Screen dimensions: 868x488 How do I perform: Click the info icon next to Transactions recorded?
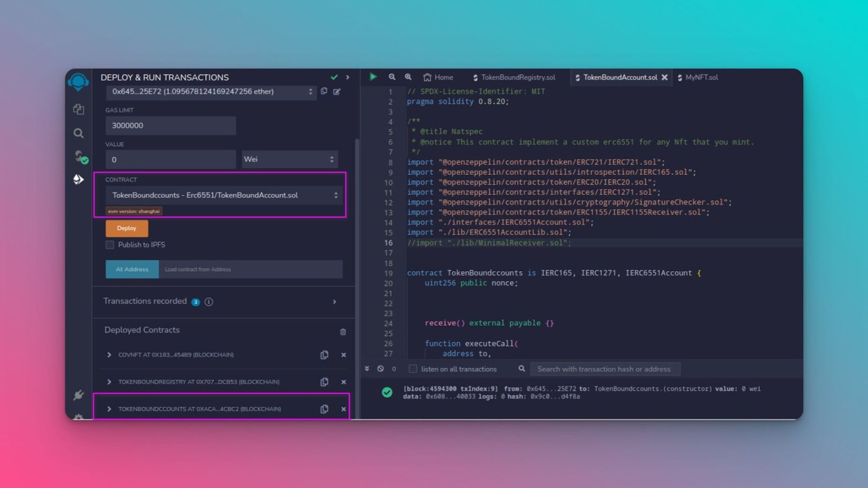click(x=209, y=302)
